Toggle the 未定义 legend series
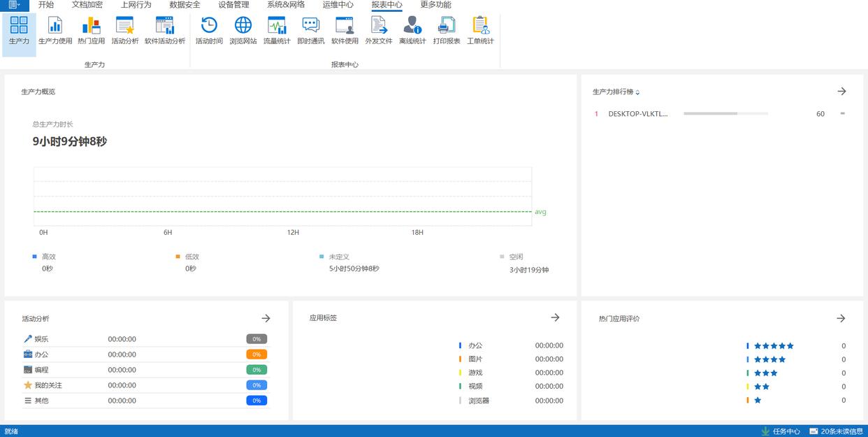Viewport: 868px width, 437px height. [338, 257]
